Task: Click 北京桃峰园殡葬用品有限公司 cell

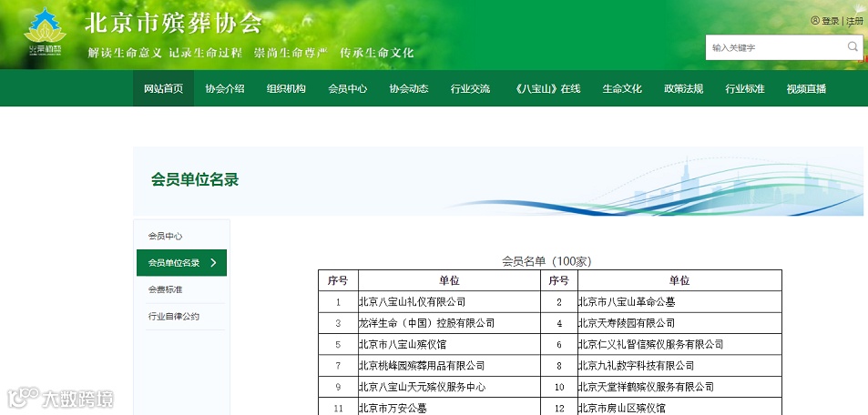Action: point(450,366)
